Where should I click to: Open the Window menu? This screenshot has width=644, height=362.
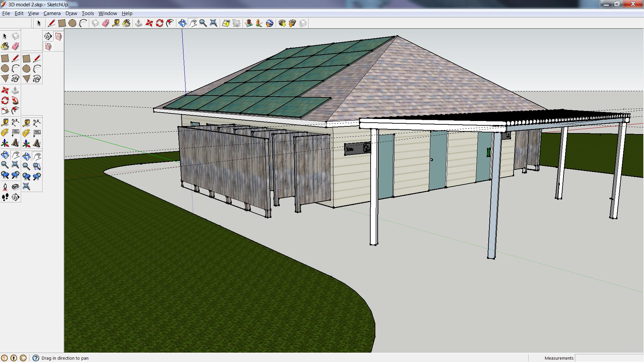point(107,13)
